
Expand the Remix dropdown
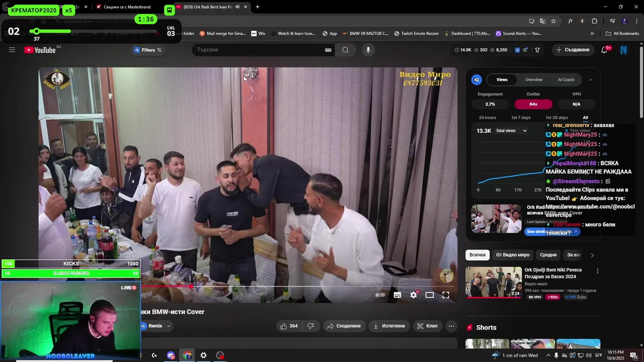click(x=169, y=326)
